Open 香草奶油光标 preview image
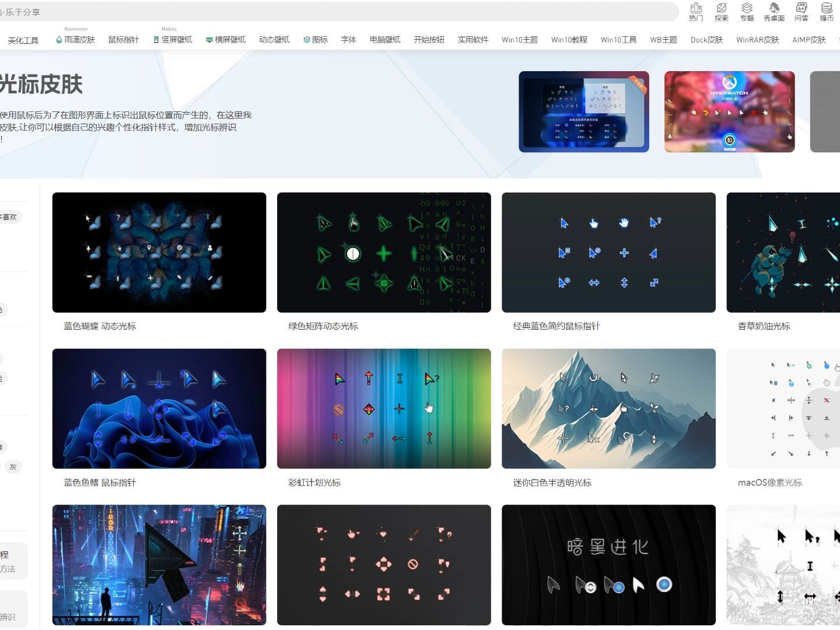The height and width of the screenshot is (630, 840). pos(783,253)
